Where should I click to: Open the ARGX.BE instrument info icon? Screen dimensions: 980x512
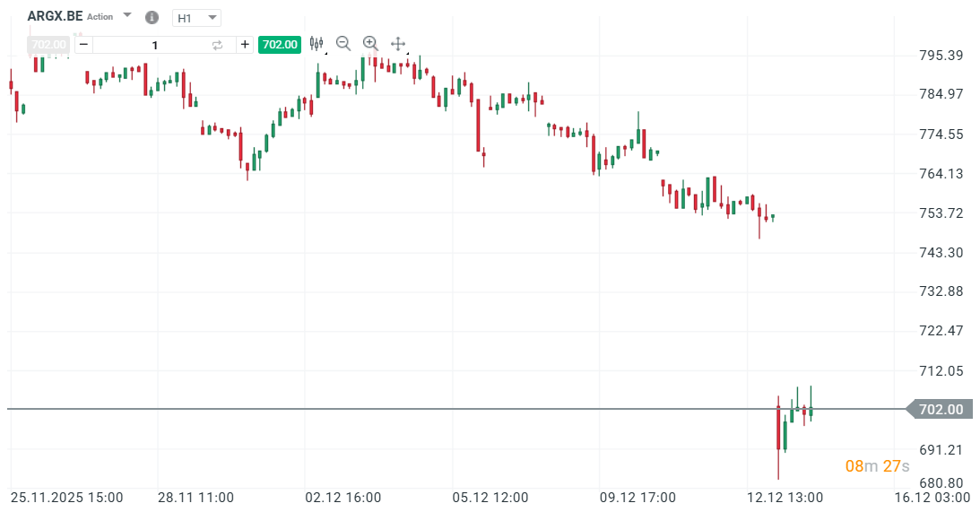pyautogui.click(x=152, y=18)
